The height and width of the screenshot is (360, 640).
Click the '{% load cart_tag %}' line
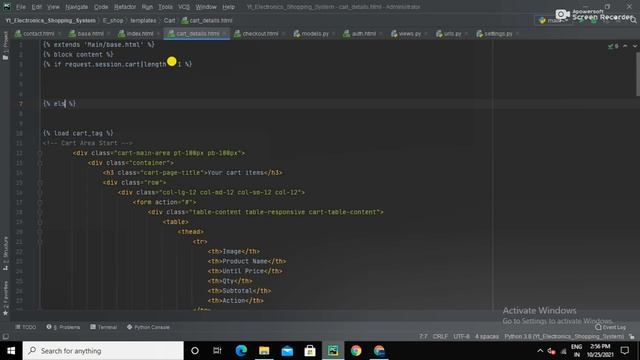tap(78, 133)
